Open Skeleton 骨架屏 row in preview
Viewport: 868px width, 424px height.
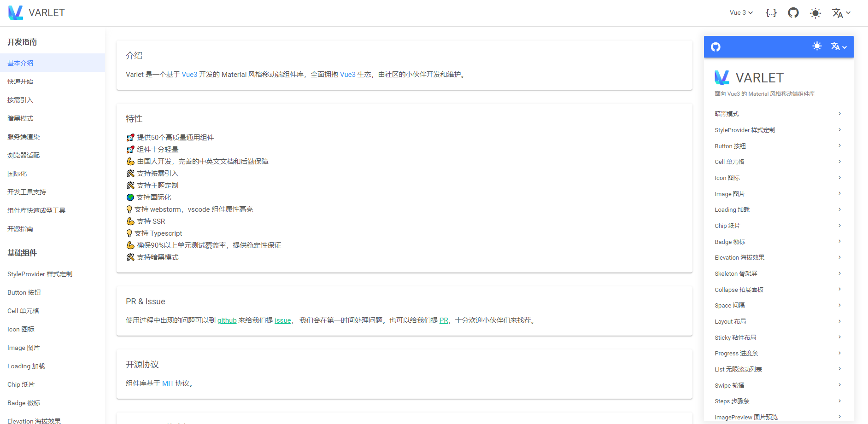[x=779, y=273]
